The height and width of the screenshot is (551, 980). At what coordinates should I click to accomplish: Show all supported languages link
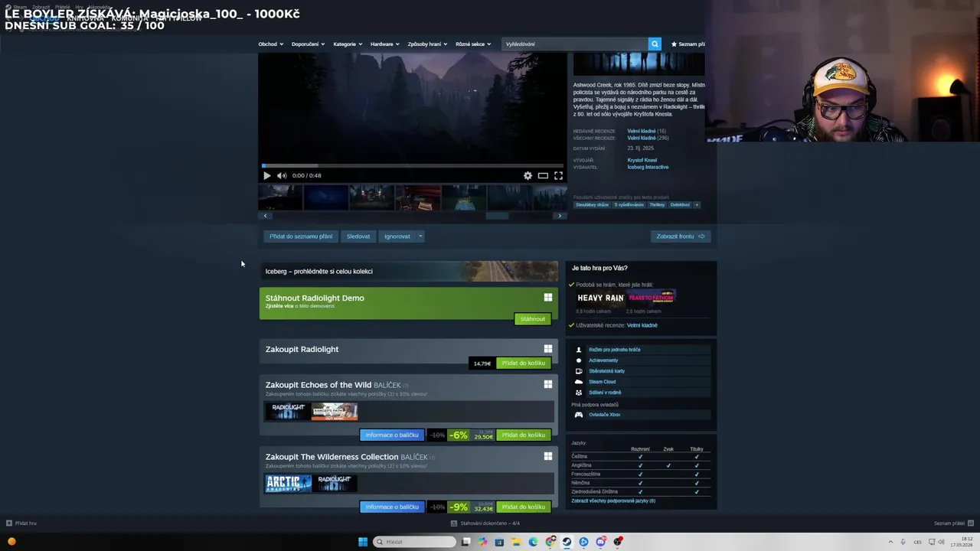(x=613, y=500)
